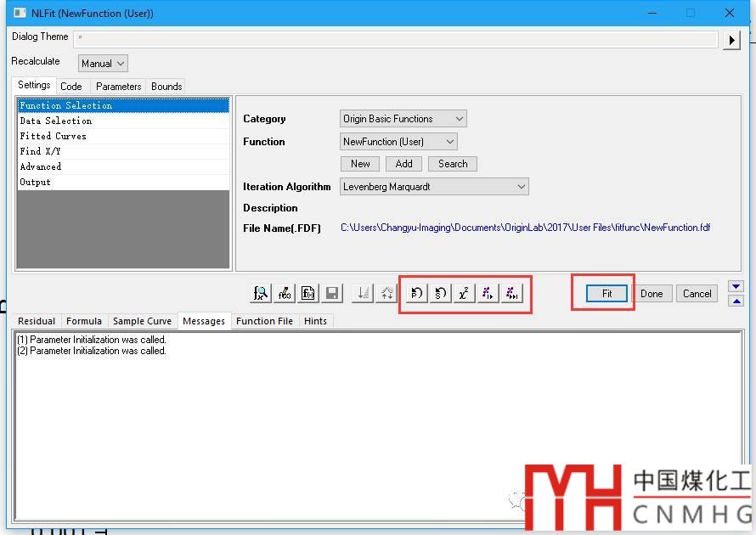
Task: Click the create/edit fitting function icon
Action: [285, 294]
